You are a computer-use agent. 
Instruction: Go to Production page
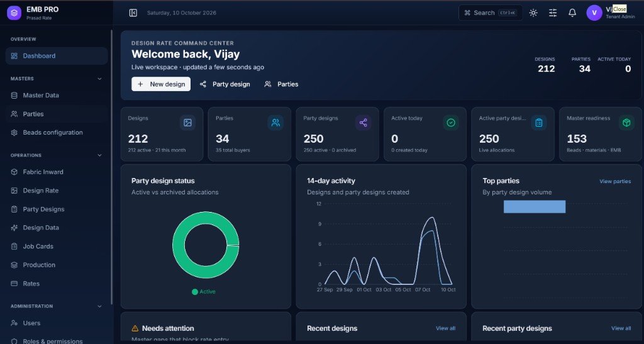(57, 265)
